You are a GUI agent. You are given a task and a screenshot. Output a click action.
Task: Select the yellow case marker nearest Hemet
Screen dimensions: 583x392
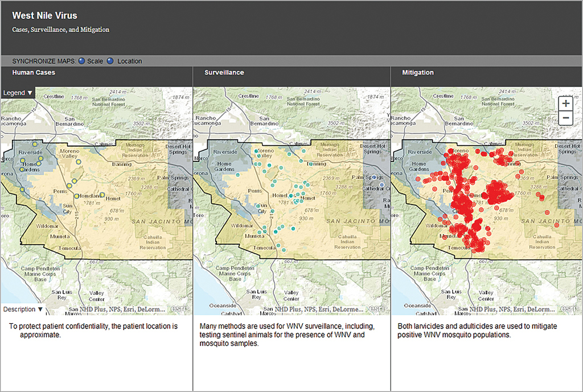pyautogui.click(x=102, y=195)
